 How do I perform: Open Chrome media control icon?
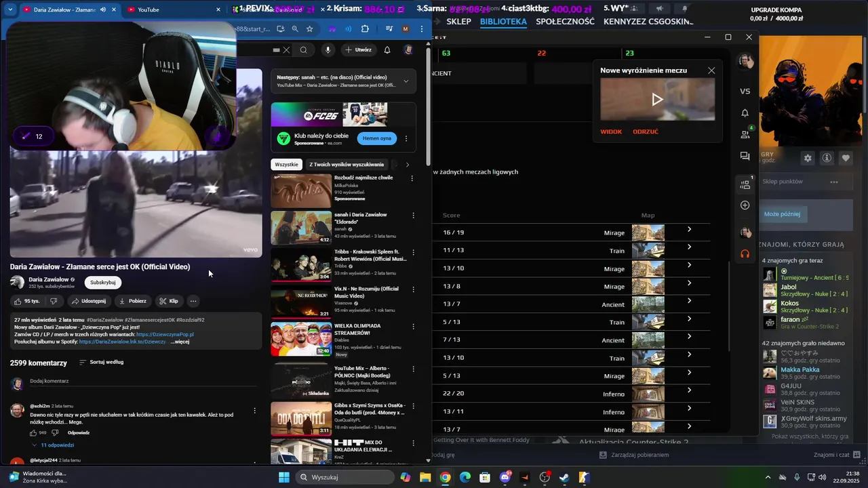click(389, 29)
